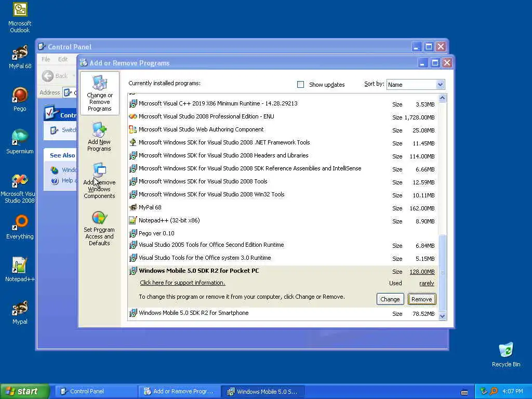The height and width of the screenshot is (399, 532).
Task: Click Switch link in Control Panel sidebar
Action: (69, 130)
